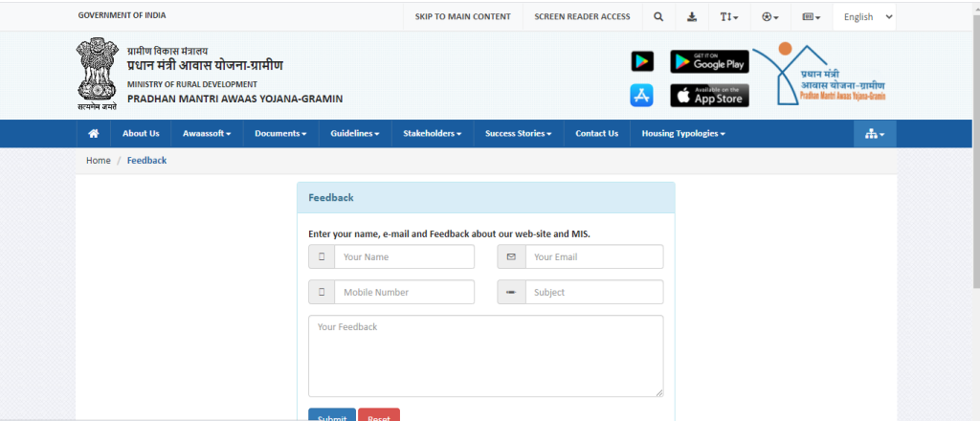Click the Mobile Number input field
980x421 pixels.
pyautogui.click(x=405, y=292)
